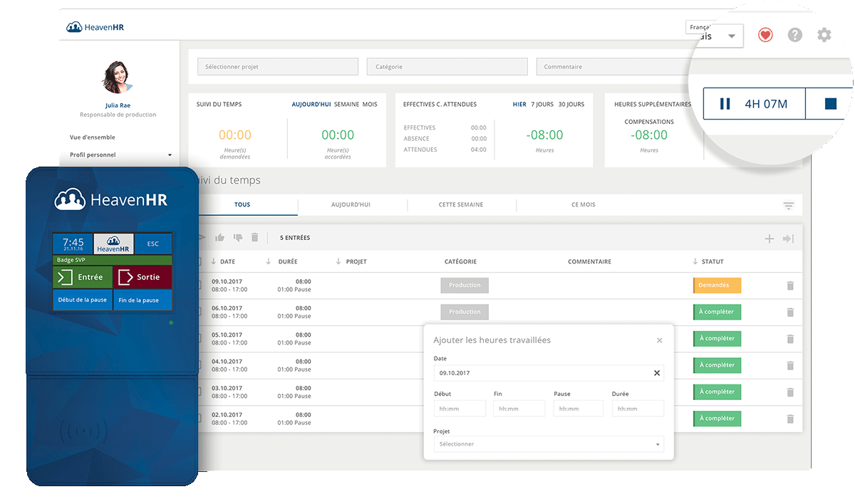This screenshot has width=855, height=504.
Task: Click the red heart icon in the header
Action: click(765, 34)
